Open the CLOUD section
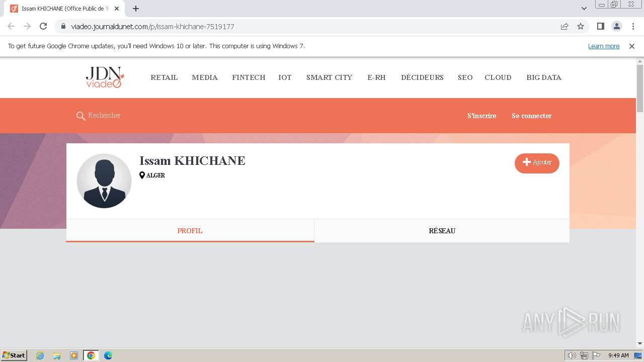644x362 pixels. (x=498, y=77)
